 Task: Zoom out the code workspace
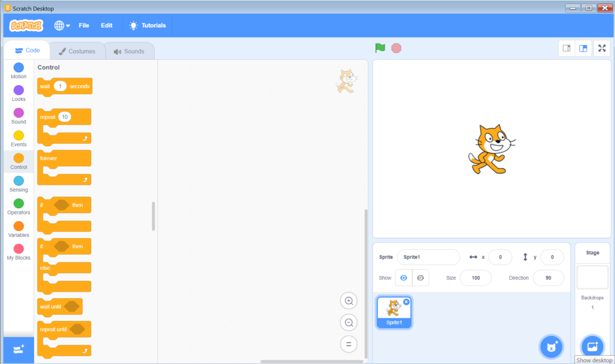[348, 322]
